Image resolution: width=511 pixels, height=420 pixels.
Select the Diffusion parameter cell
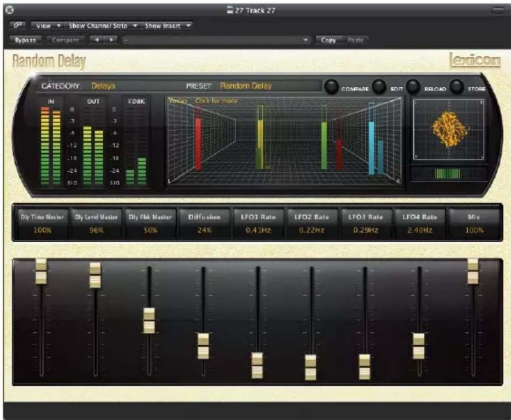click(203, 225)
